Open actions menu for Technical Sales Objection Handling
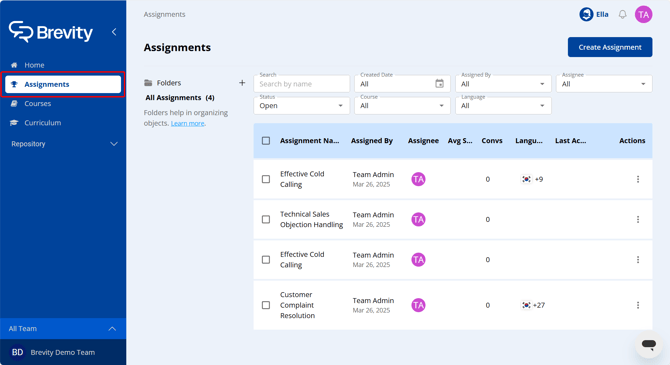 point(638,219)
